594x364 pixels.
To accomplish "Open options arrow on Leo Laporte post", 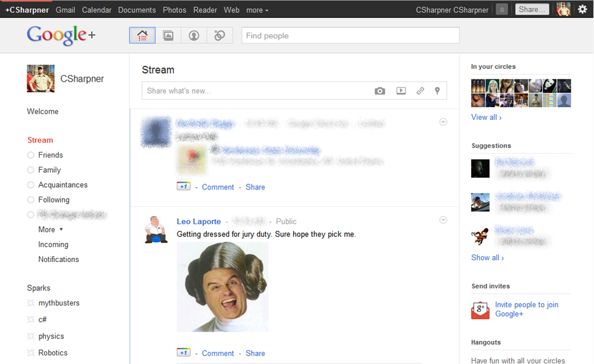I will (443, 220).
